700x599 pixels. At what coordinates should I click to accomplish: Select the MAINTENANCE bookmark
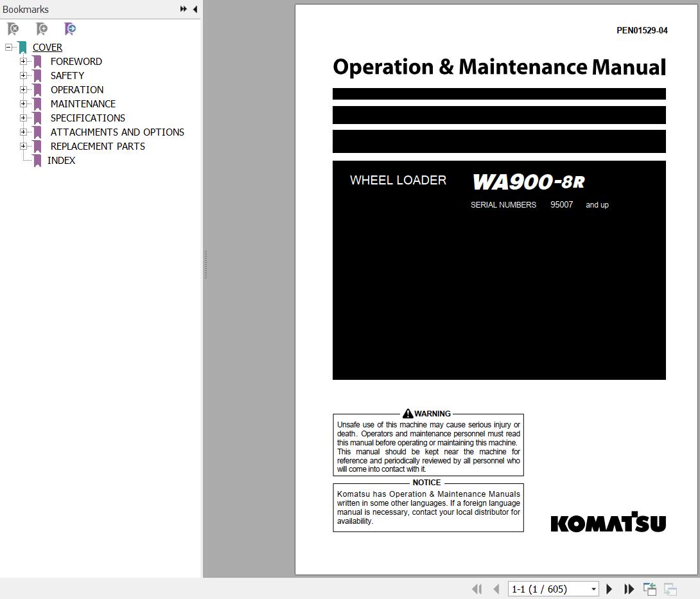(x=83, y=103)
